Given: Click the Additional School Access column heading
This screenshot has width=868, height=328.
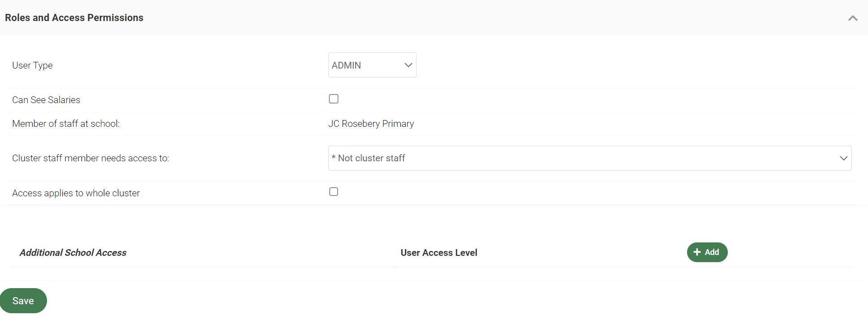Looking at the screenshot, I should pyautogui.click(x=73, y=253).
